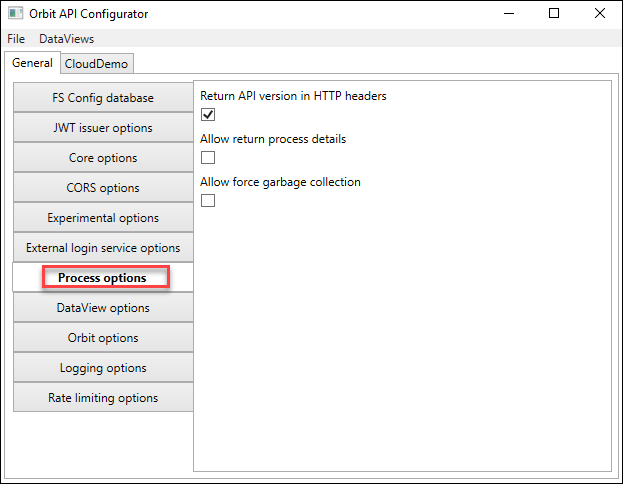This screenshot has width=623, height=484.
Task: Open Rate limiting options
Action: pyautogui.click(x=103, y=397)
